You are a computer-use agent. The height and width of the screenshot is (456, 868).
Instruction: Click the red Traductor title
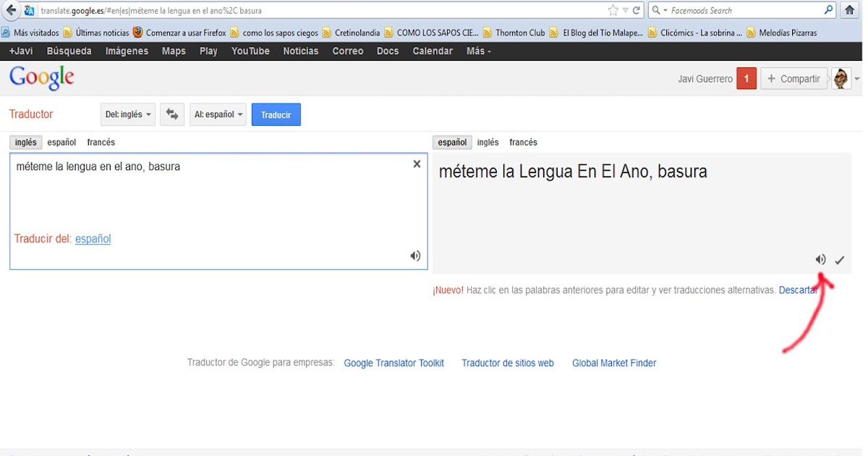click(x=31, y=114)
